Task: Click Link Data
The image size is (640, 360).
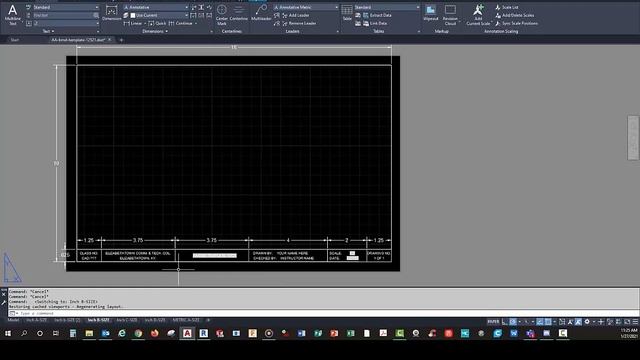Action: (x=375, y=23)
